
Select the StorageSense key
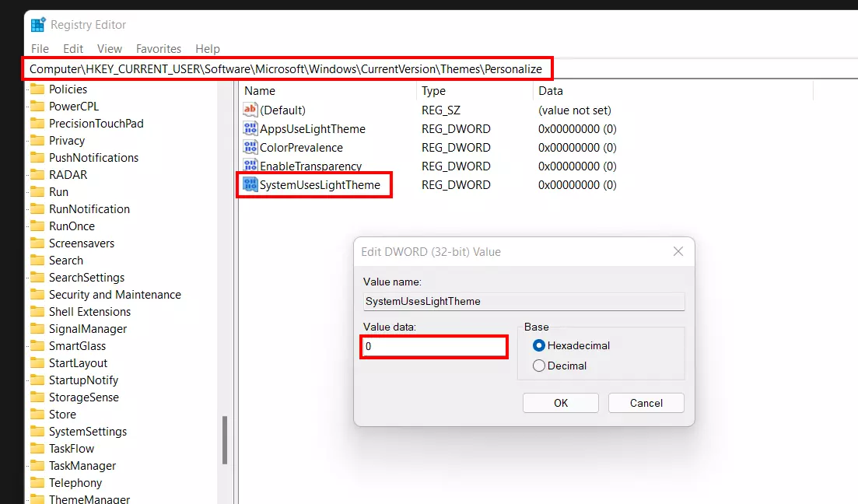coord(84,397)
